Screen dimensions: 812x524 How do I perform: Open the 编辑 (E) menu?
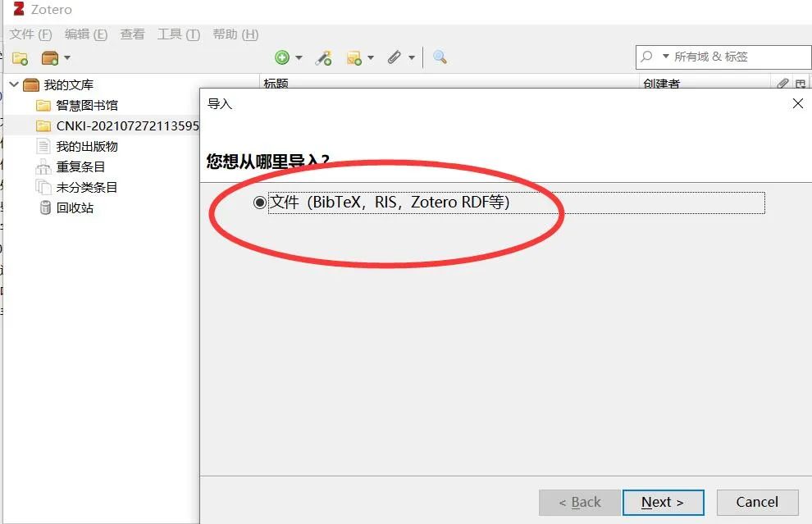point(86,34)
